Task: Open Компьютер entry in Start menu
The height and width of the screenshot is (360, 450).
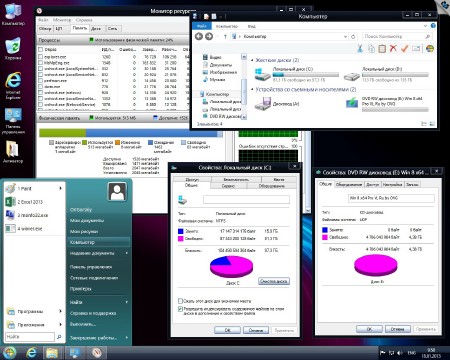Action: tap(99, 242)
